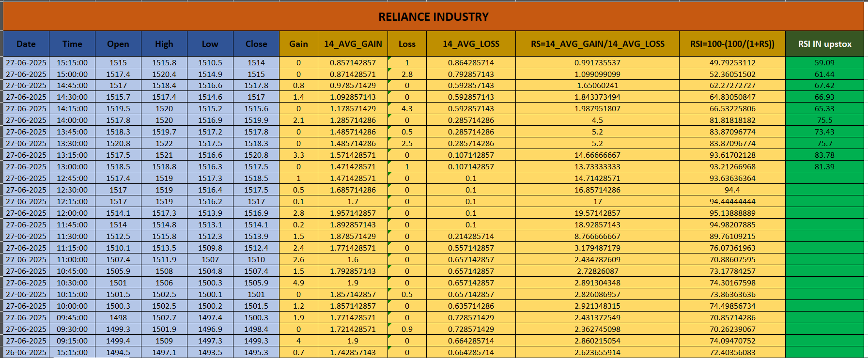Click the Low column header
Screen dimensions: 868x358
click(210, 44)
